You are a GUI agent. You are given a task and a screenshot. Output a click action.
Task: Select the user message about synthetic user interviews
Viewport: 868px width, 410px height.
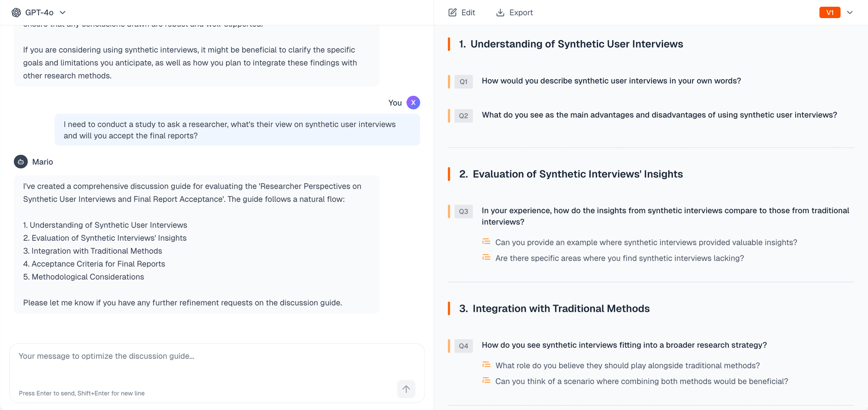pyautogui.click(x=237, y=130)
